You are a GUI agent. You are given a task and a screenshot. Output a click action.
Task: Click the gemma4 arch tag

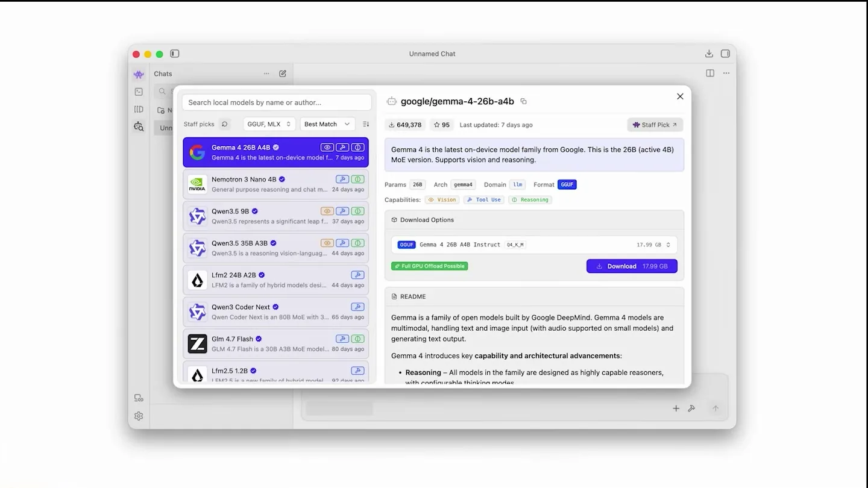point(463,184)
